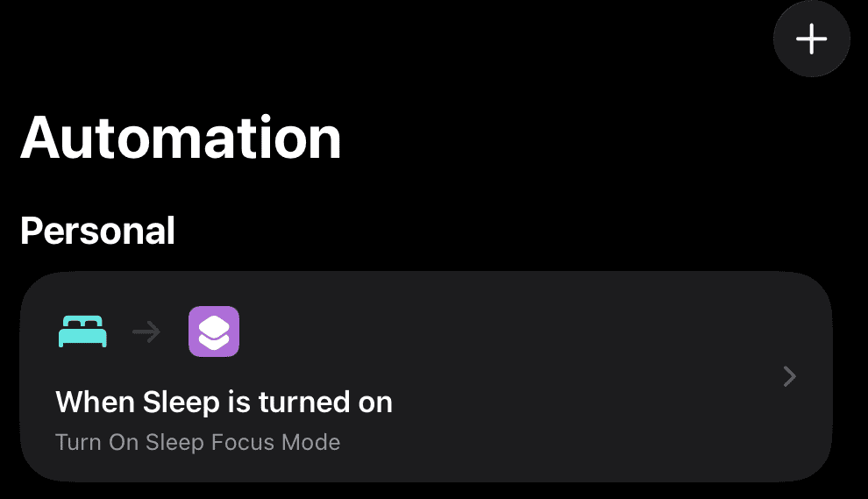Click the Personal section heading
Viewport: 868px width, 499px height.
click(x=98, y=231)
